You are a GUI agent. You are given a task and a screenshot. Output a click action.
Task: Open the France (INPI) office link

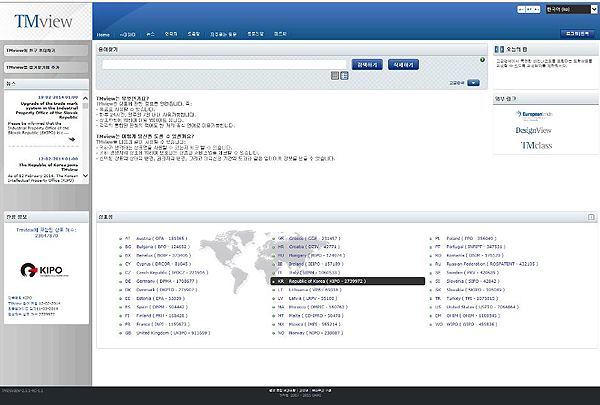pos(163,324)
